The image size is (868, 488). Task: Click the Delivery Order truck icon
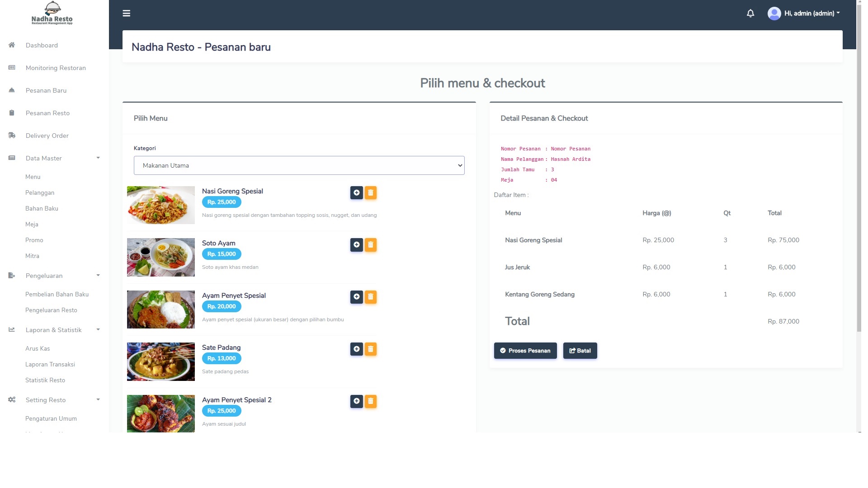point(12,136)
